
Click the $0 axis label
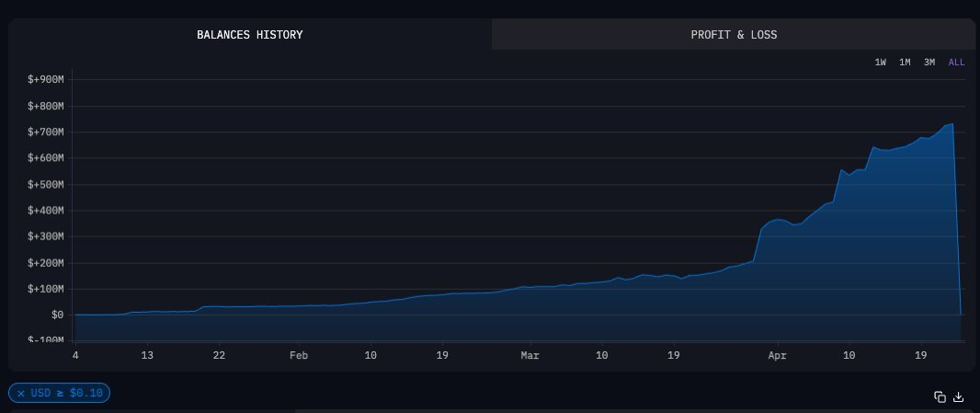click(58, 315)
